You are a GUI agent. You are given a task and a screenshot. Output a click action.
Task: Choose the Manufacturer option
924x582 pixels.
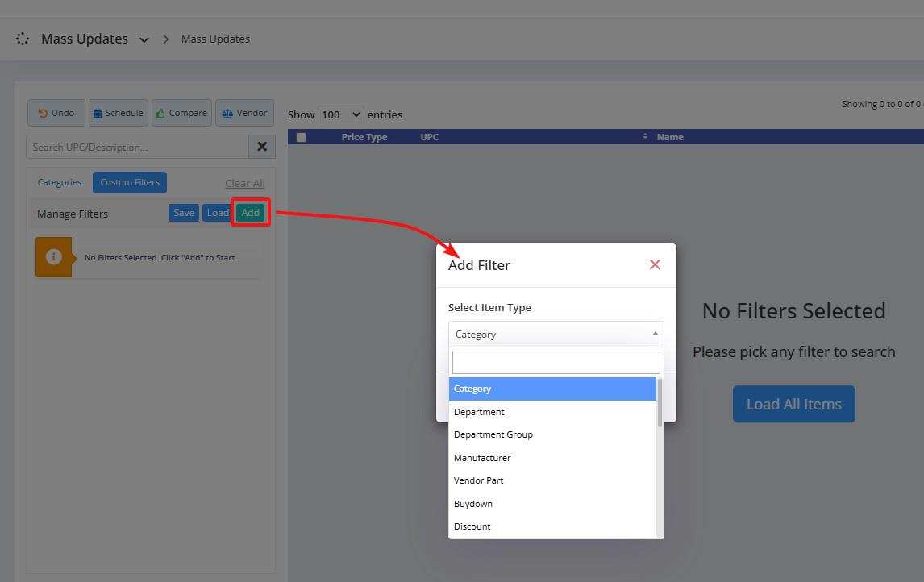coord(552,458)
